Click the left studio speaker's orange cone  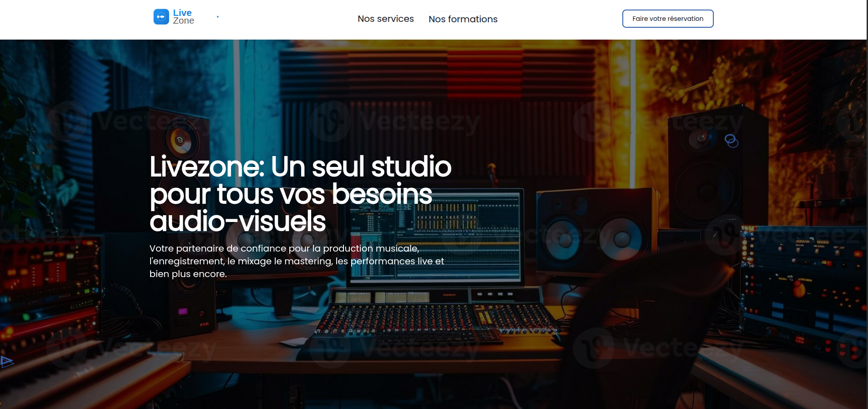coord(181,141)
